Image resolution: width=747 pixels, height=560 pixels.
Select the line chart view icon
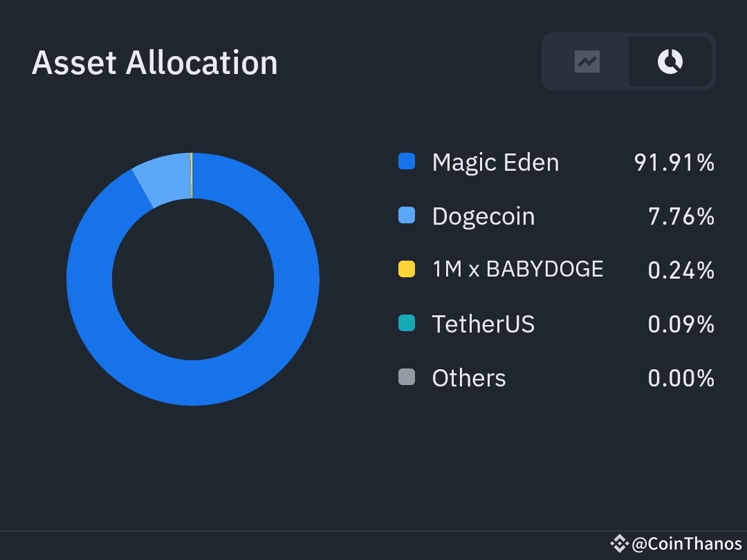point(587,62)
